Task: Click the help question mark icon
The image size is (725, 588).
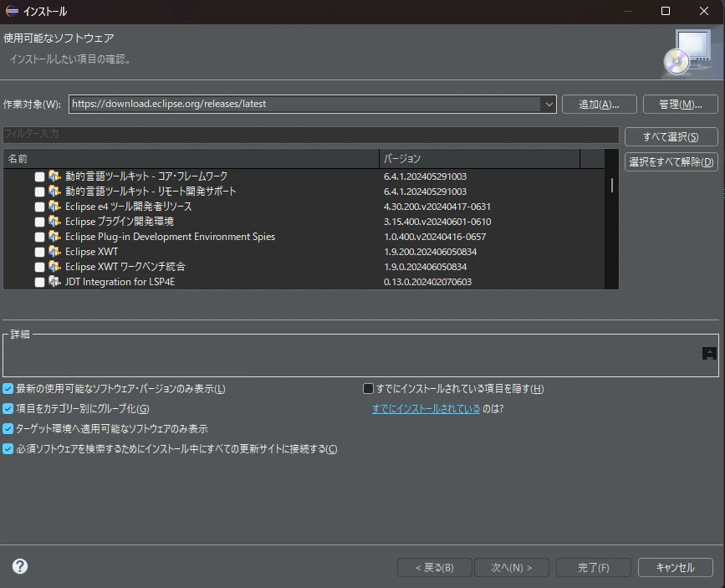Action: (x=20, y=566)
